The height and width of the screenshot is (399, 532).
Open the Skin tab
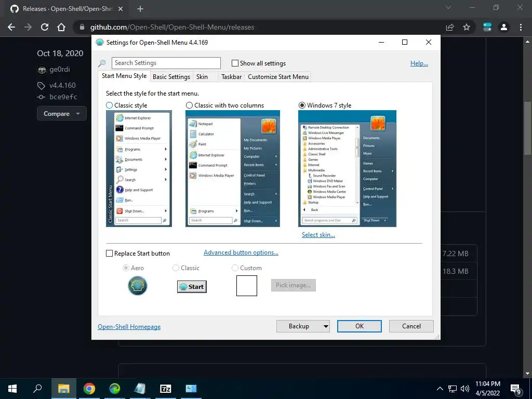coord(202,77)
